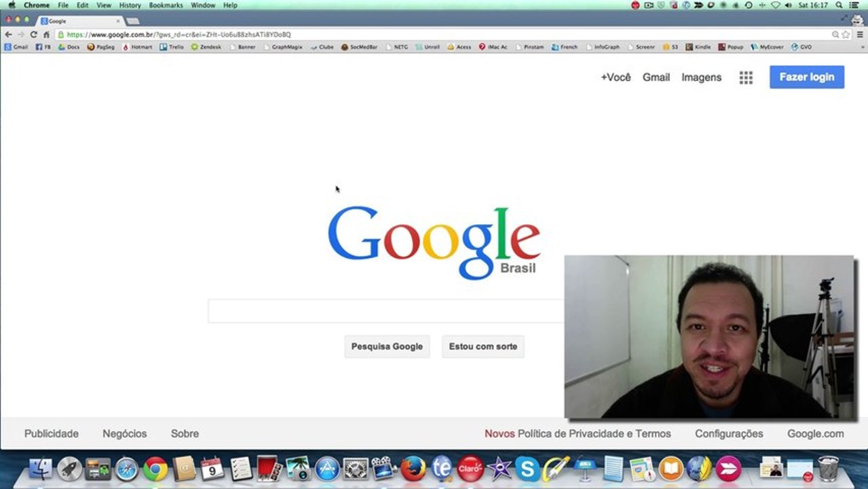Image resolution: width=868 pixels, height=489 pixels.
Task: Open the new tab button
Action: point(132,21)
